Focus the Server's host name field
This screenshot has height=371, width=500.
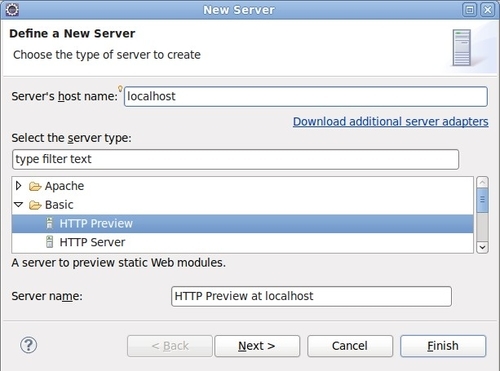(306, 97)
